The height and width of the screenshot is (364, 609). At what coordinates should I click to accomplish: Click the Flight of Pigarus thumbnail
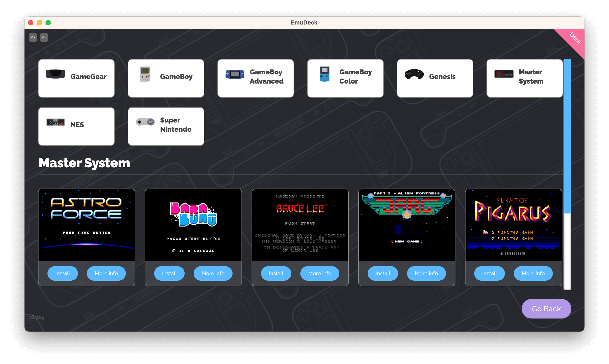pyautogui.click(x=513, y=225)
